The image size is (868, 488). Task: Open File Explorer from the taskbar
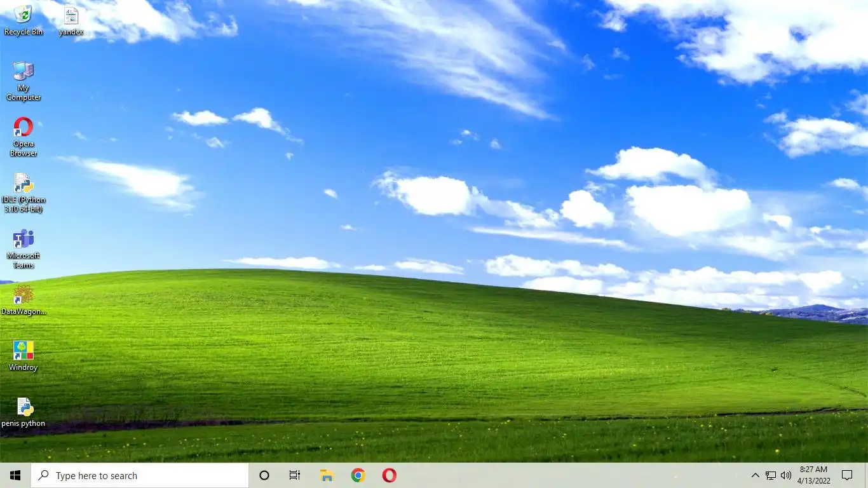click(327, 475)
